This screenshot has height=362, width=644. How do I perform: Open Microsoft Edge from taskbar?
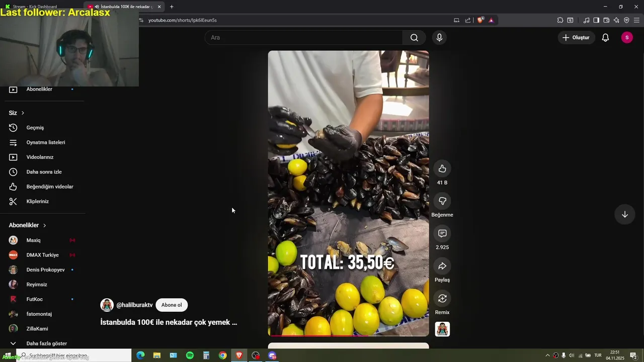click(x=140, y=355)
